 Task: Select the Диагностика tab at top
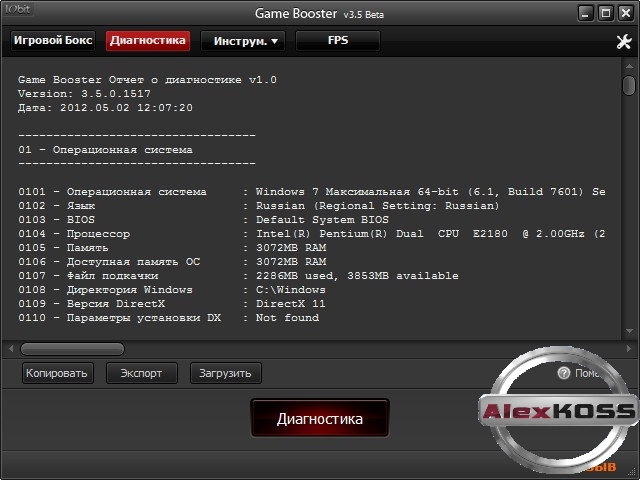[148, 41]
